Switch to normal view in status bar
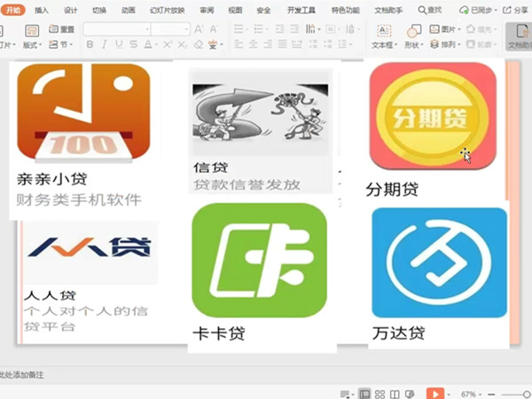532x399 pixels. tap(364, 394)
